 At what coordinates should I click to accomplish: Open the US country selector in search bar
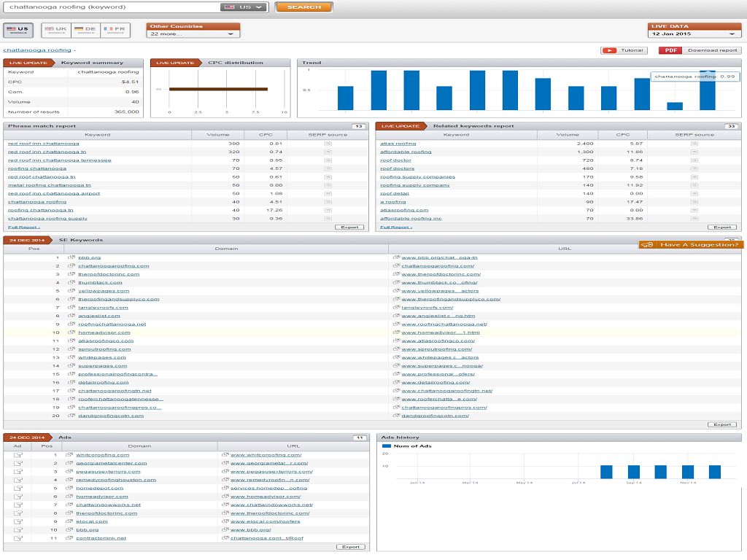(244, 7)
